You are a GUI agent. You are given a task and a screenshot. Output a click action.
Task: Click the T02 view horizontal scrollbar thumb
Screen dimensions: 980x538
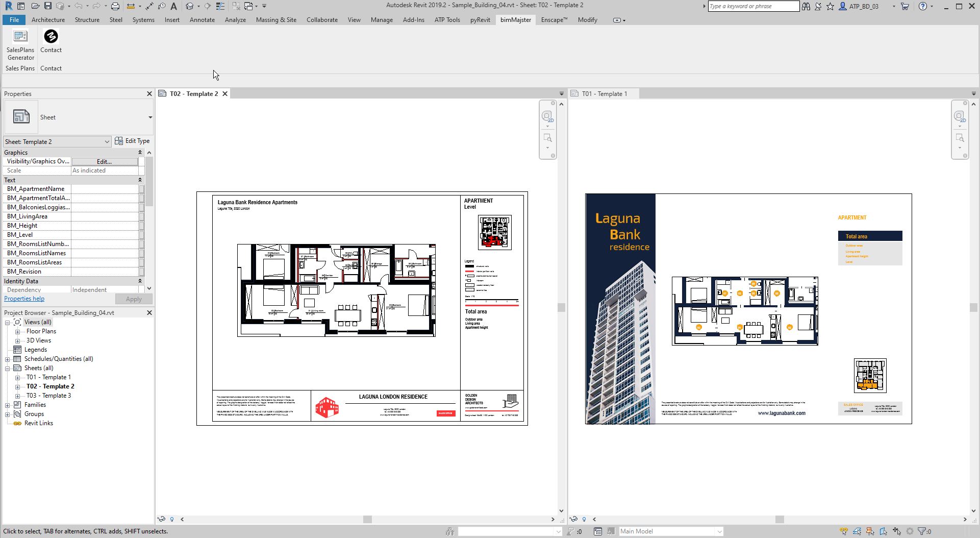367,520
